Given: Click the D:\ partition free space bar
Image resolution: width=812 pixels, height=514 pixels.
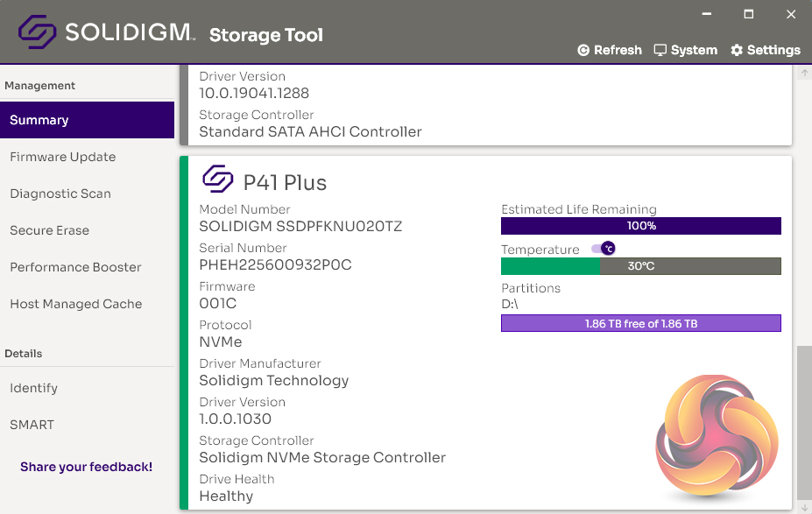Looking at the screenshot, I should tap(640, 324).
